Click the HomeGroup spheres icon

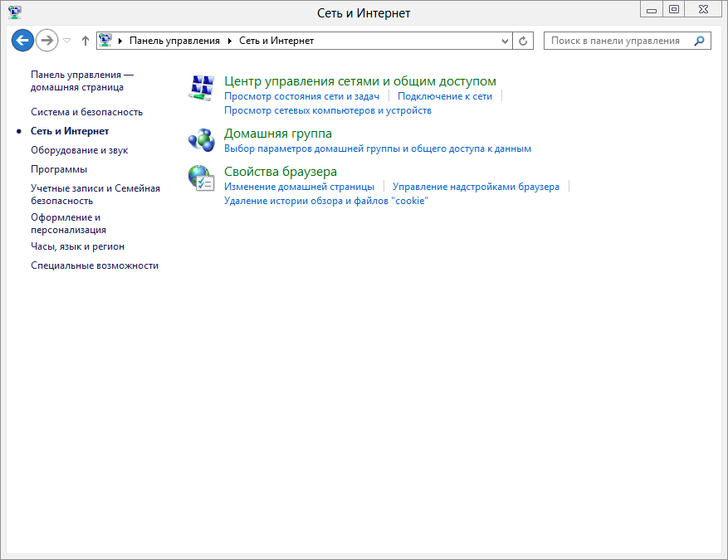[202, 139]
